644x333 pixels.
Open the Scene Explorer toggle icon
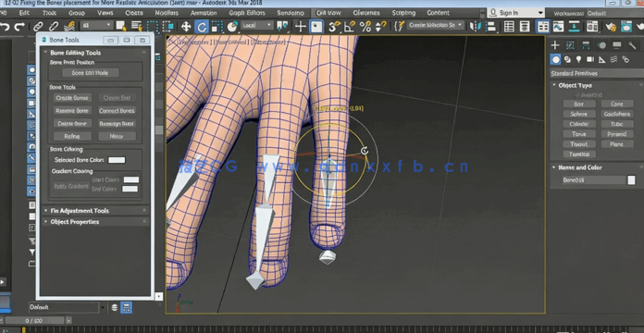(x=509, y=27)
